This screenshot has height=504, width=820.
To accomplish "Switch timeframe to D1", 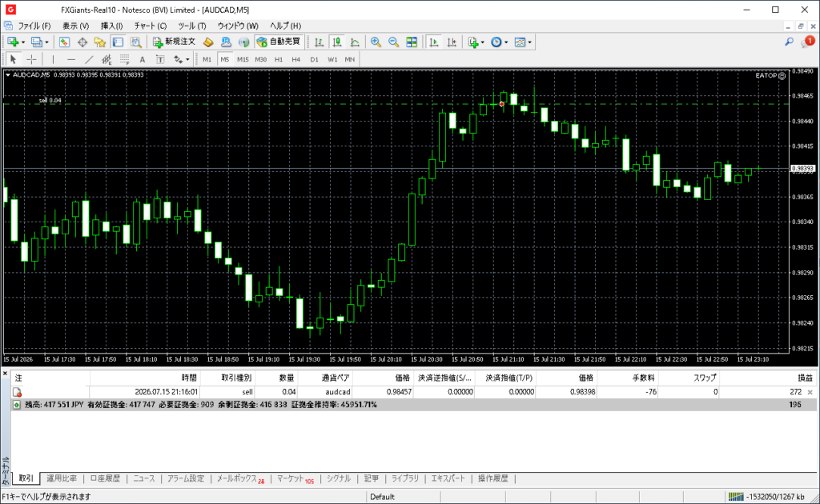I will tap(314, 59).
